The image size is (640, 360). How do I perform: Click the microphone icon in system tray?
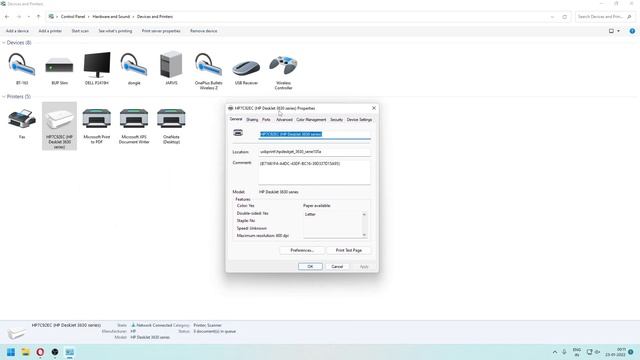[x=564, y=352]
